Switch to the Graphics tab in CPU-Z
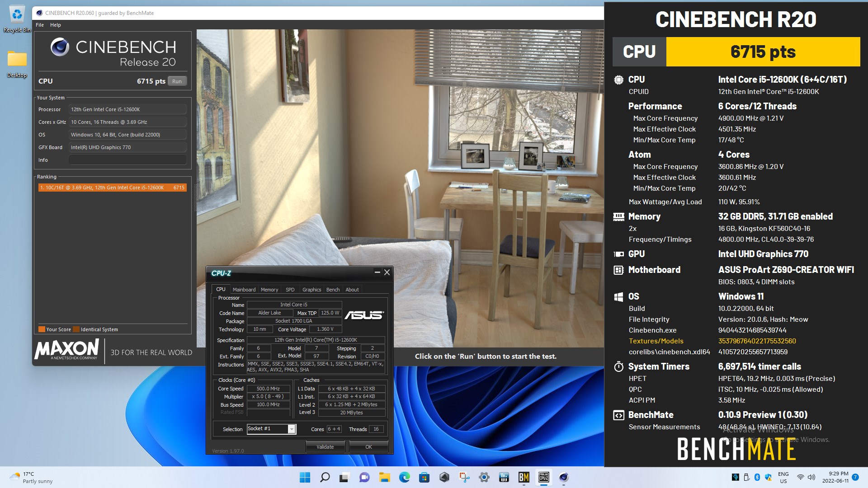The image size is (868, 488). [312, 290]
